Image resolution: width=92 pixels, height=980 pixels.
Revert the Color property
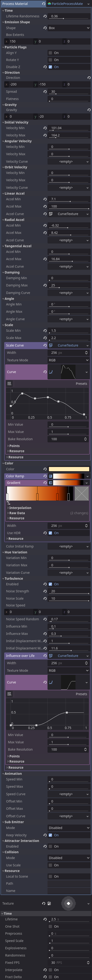[x=45, y=469]
